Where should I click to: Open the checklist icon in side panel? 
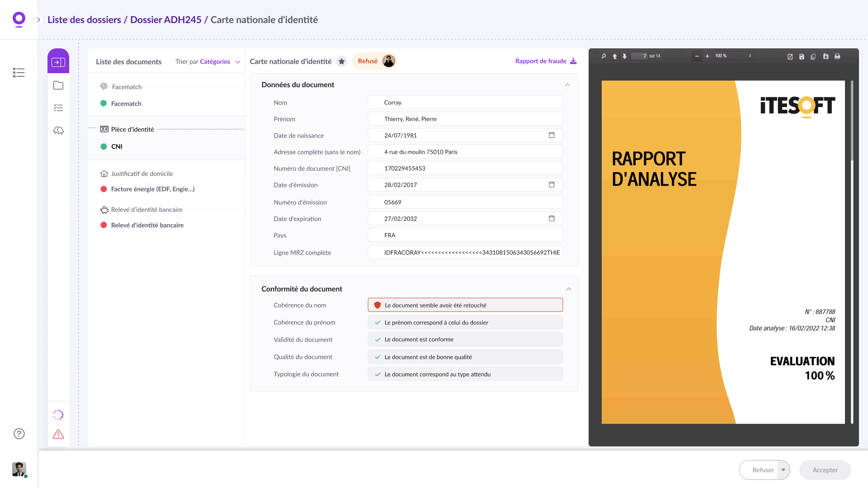click(58, 108)
